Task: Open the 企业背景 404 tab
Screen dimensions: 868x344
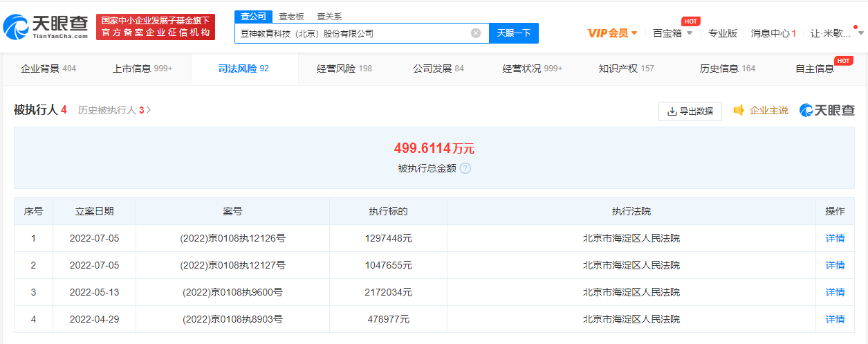Action: (x=48, y=69)
